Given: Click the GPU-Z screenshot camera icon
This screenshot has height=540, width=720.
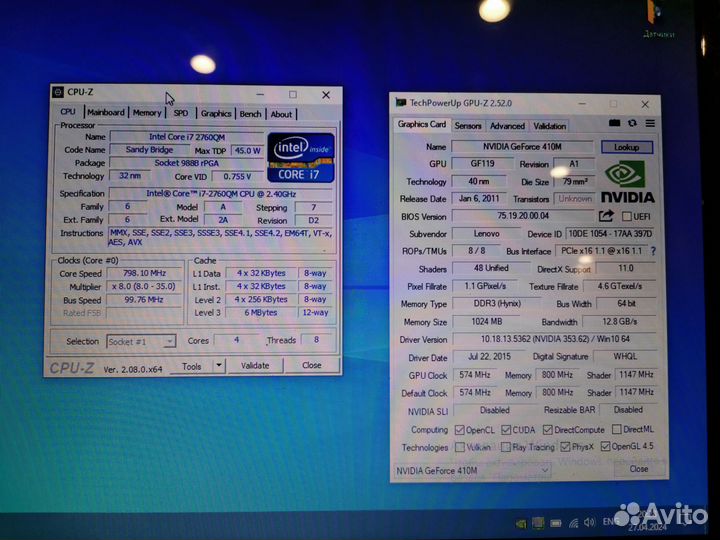Looking at the screenshot, I should coord(614,123).
